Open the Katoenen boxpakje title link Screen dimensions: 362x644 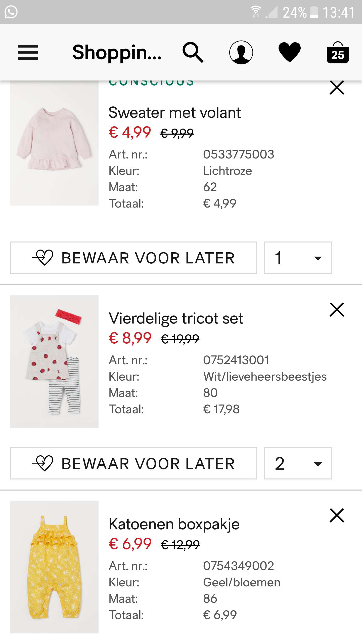point(174,524)
